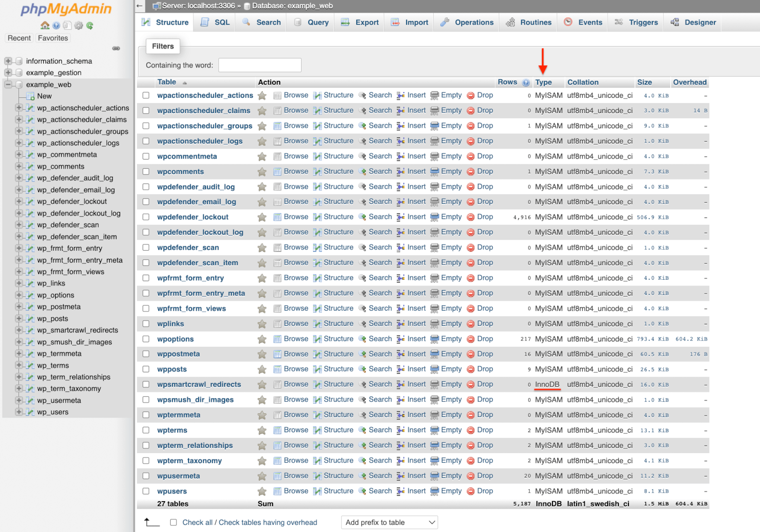The height and width of the screenshot is (532, 760).
Task: Open Structure view for wpusers table
Action: click(x=334, y=491)
